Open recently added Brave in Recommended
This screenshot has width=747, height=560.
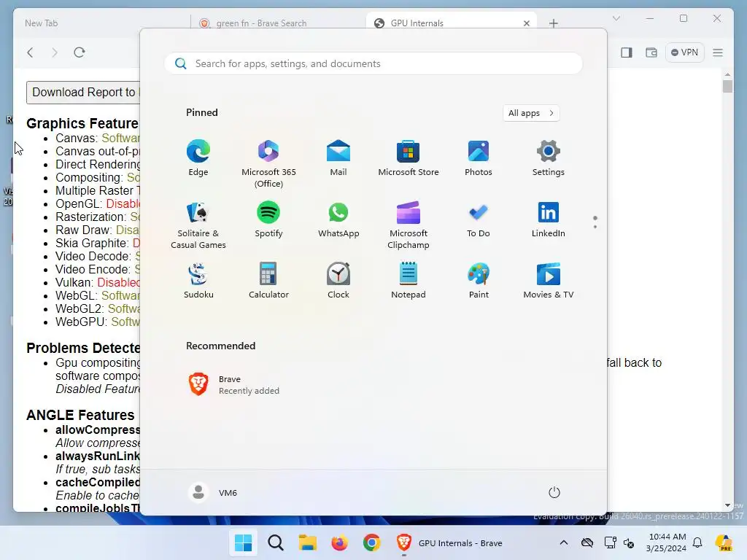233,385
